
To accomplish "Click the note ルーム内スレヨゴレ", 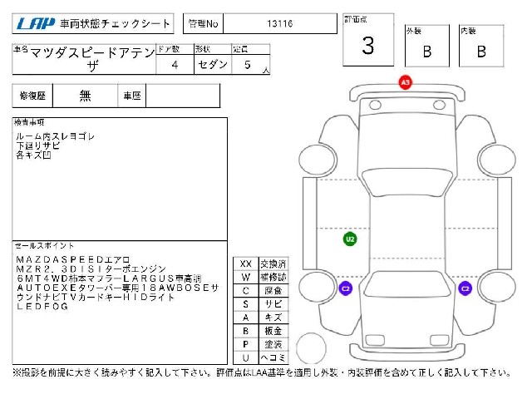I will [x=56, y=136].
